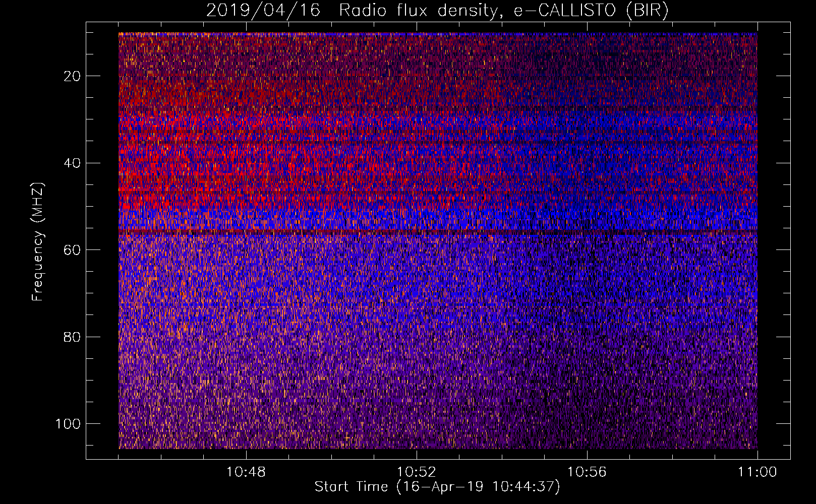Image resolution: width=816 pixels, height=504 pixels.
Task: Click the 11:00 time tick label
Action: [757, 472]
